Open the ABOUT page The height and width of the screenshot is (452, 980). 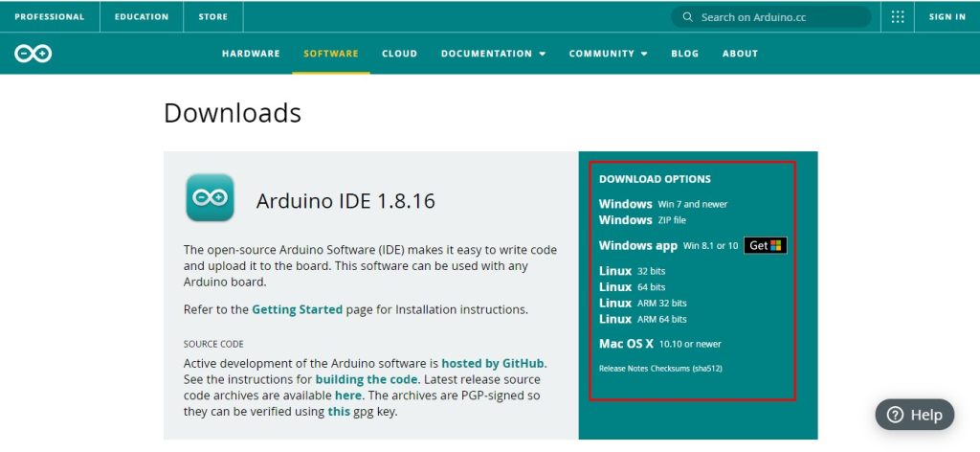(740, 54)
